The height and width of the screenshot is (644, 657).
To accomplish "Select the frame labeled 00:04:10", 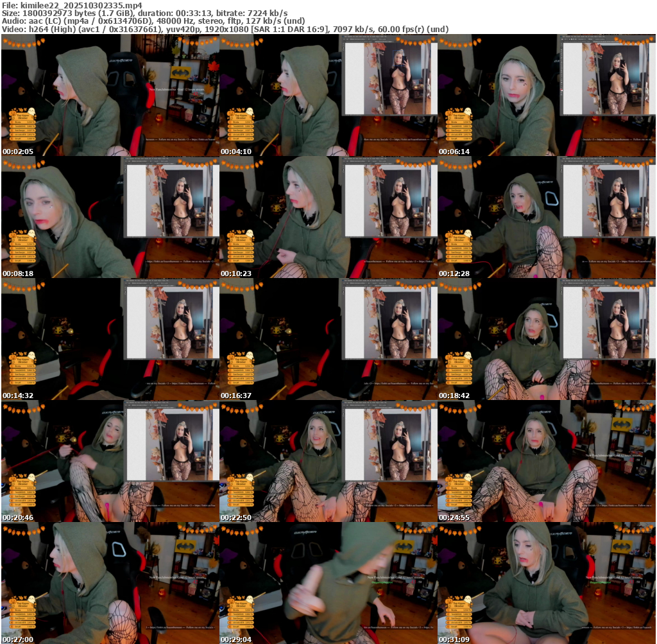I will [x=328, y=95].
